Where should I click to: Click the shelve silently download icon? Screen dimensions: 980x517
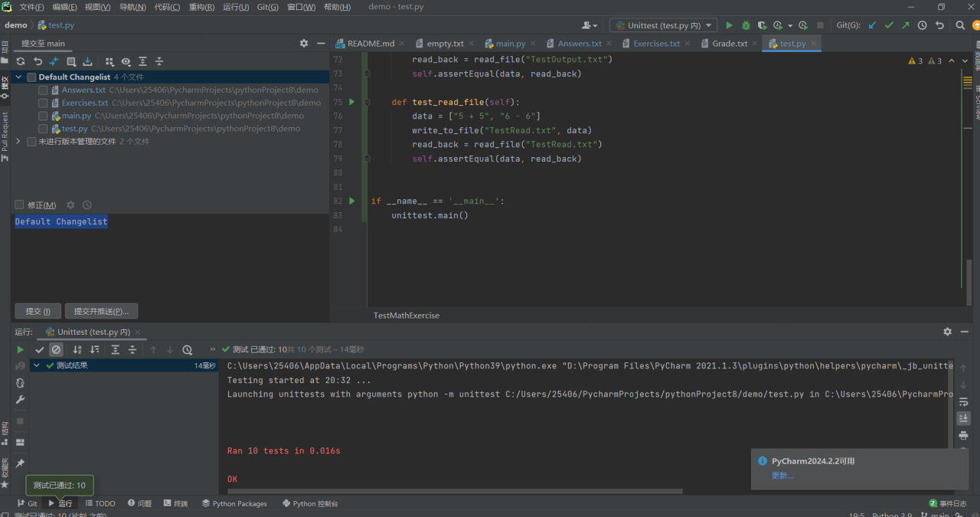click(x=88, y=61)
